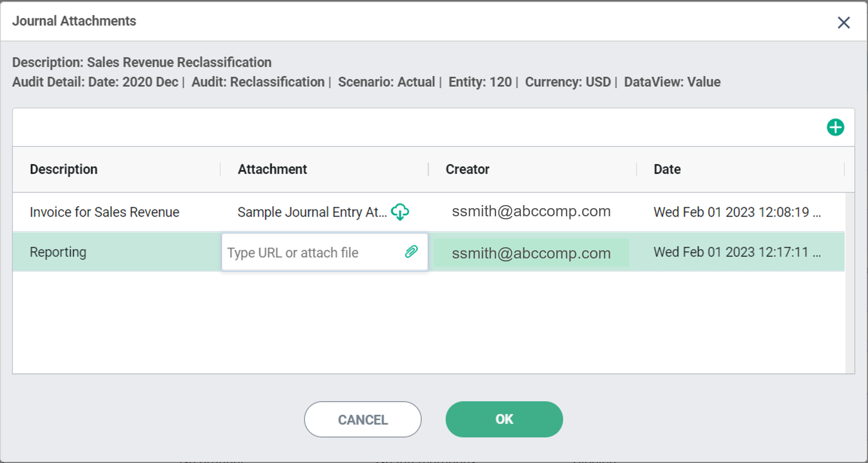Download the Sample Journal Entry attachment
This screenshot has height=463, width=868.
pos(400,212)
